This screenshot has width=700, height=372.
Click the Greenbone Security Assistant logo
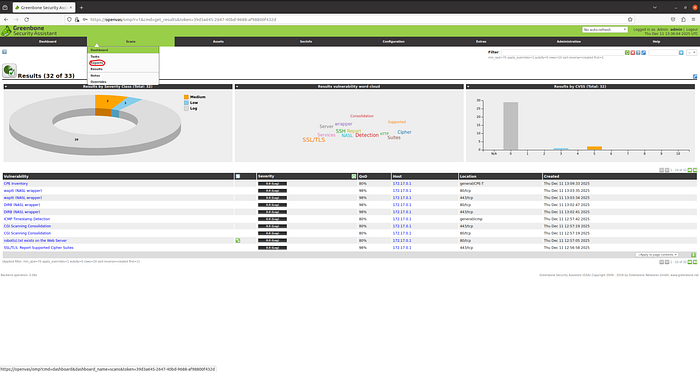(x=29, y=31)
